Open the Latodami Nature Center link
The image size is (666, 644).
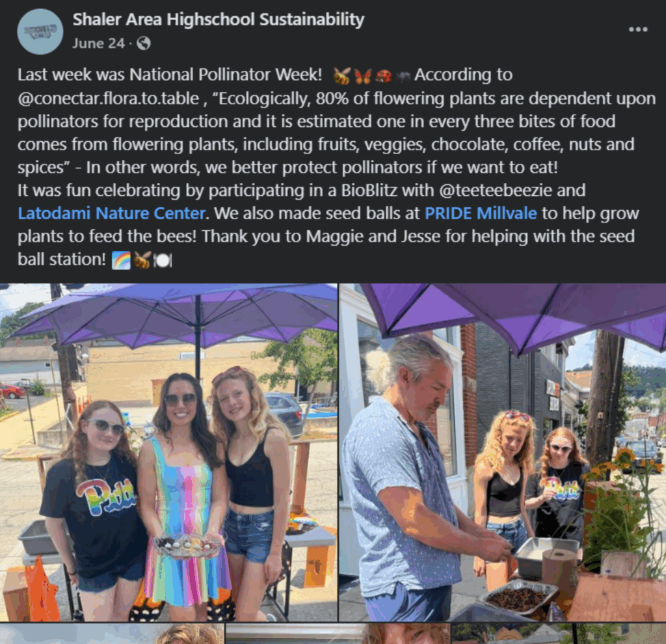[112, 213]
